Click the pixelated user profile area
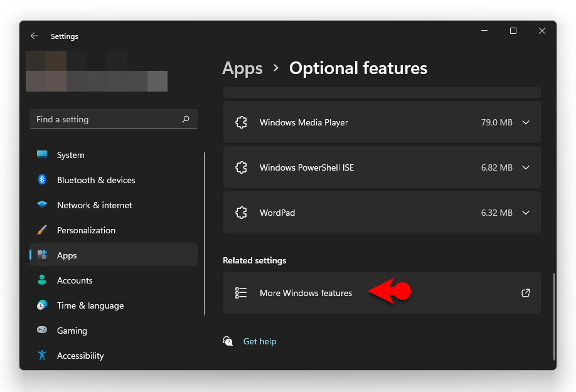This screenshot has height=392, width=576. point(97,72)
